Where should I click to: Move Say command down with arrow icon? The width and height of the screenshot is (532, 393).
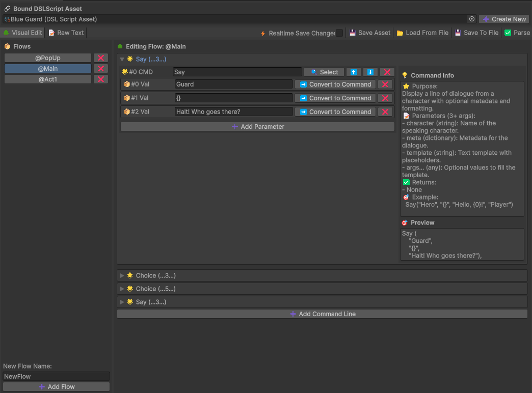tap(370, 72)
